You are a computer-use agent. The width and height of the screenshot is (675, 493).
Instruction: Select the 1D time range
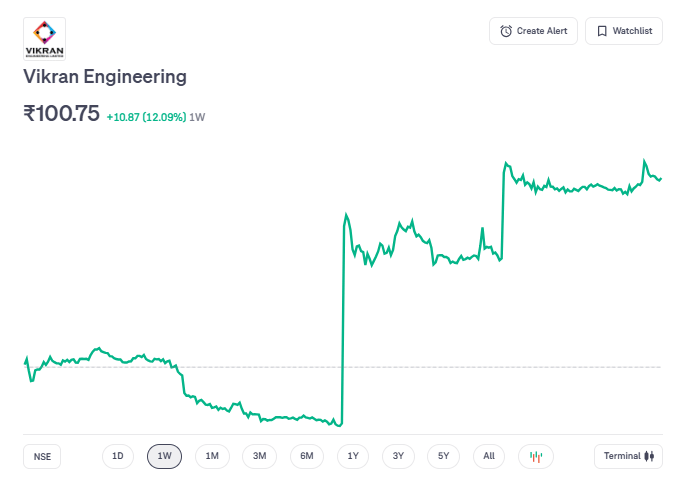(x=117, y=456)
